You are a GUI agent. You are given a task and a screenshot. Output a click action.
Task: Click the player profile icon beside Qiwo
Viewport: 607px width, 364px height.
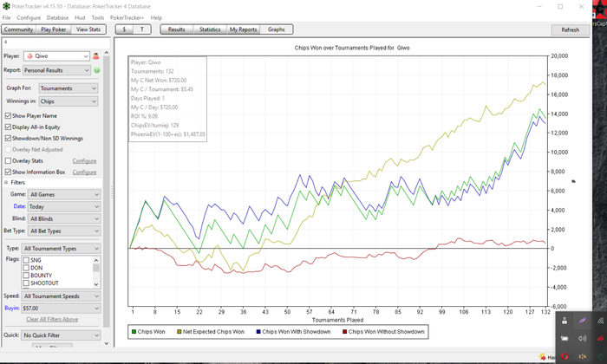click(x=96, y=55)
